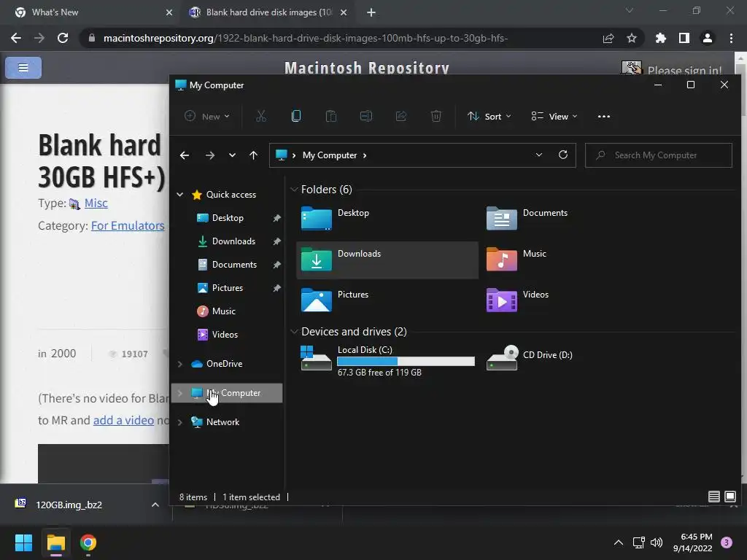
Task: Collapse the Devices and drives group
Action: point(294,332)
